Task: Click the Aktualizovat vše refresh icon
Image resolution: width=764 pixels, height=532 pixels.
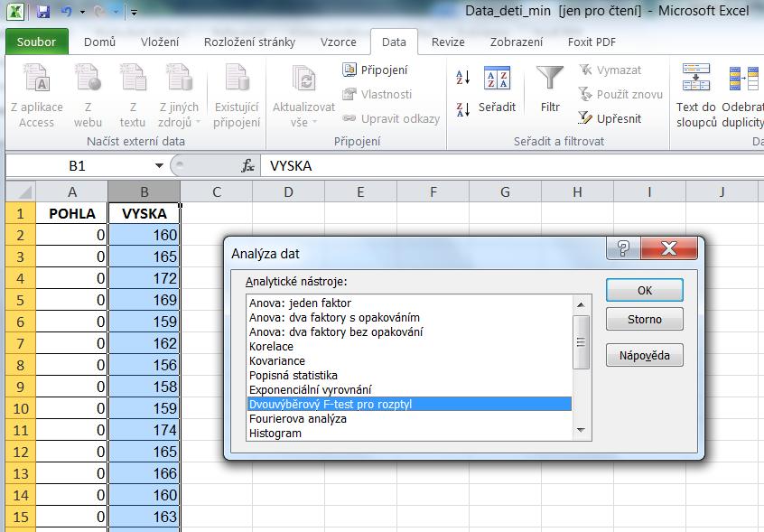Action: click(x=304, y=79)
